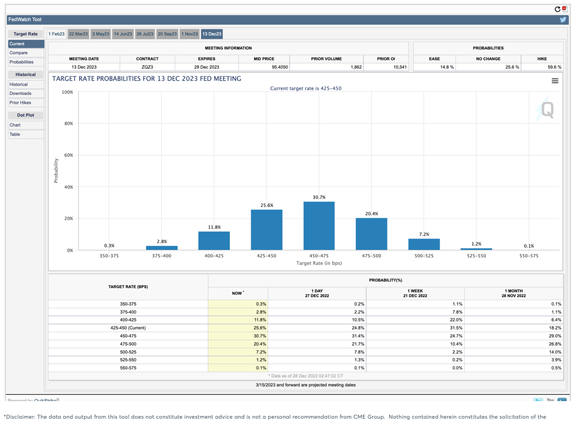Image resolution: width=575 pixels, height=423 pixels.
Task: Click the 1 MONTH 28 NOV 2022 header
Action: [x=513, y=293]
